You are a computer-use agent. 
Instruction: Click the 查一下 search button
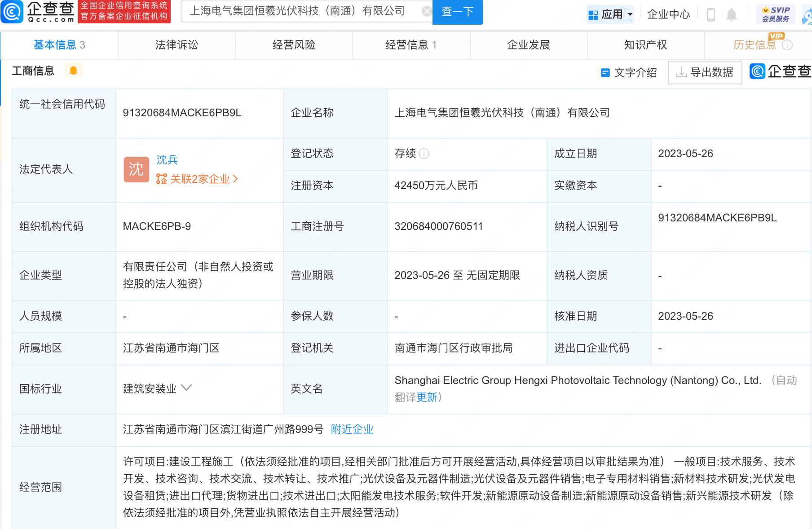[457, 12]
